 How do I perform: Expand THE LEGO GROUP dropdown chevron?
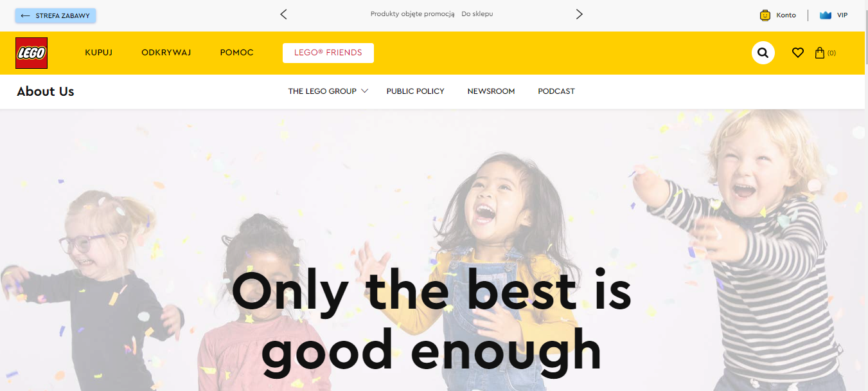tap(364, 91)
